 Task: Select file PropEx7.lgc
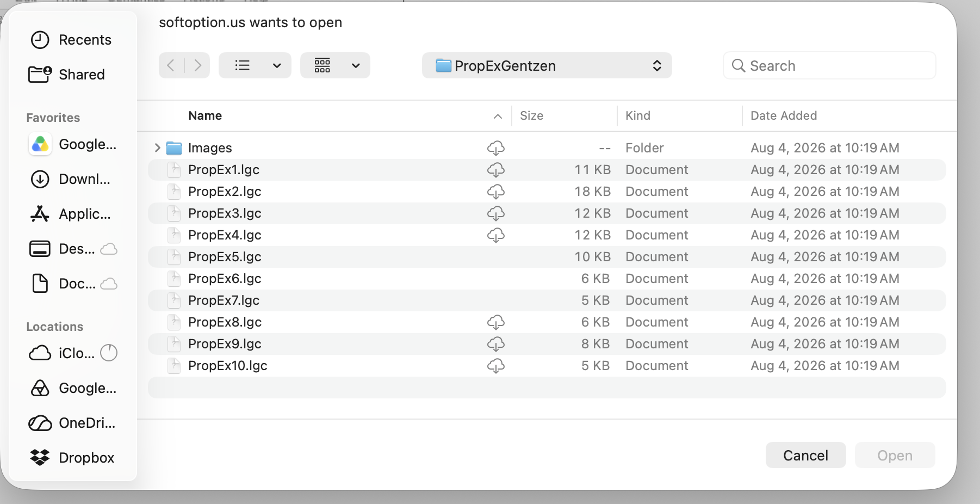pyautogui.click(x=547, y=300)
